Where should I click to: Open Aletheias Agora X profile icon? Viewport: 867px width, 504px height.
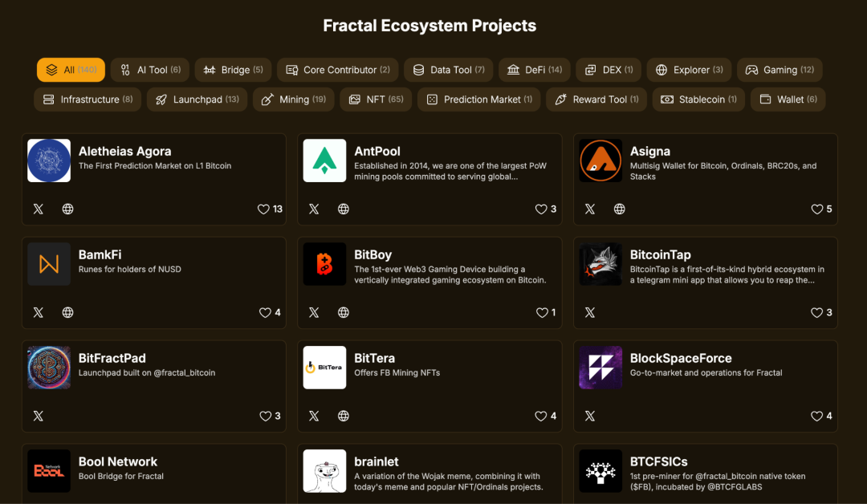click(39, 209)
